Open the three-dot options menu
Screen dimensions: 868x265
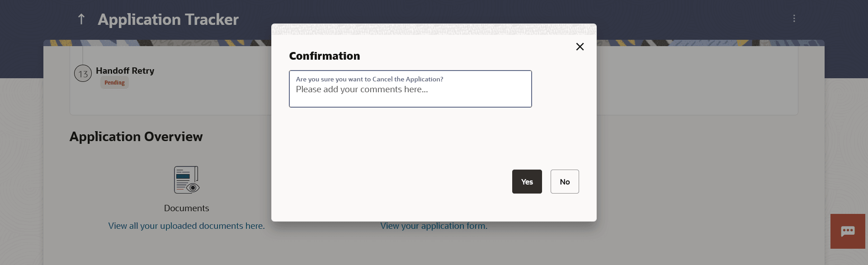[x=794, y=19]
